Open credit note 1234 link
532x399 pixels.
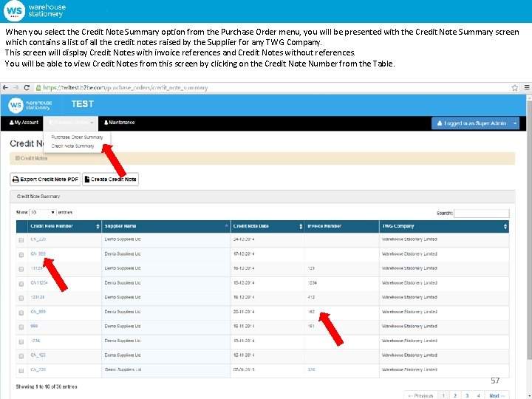click(35, 341)
